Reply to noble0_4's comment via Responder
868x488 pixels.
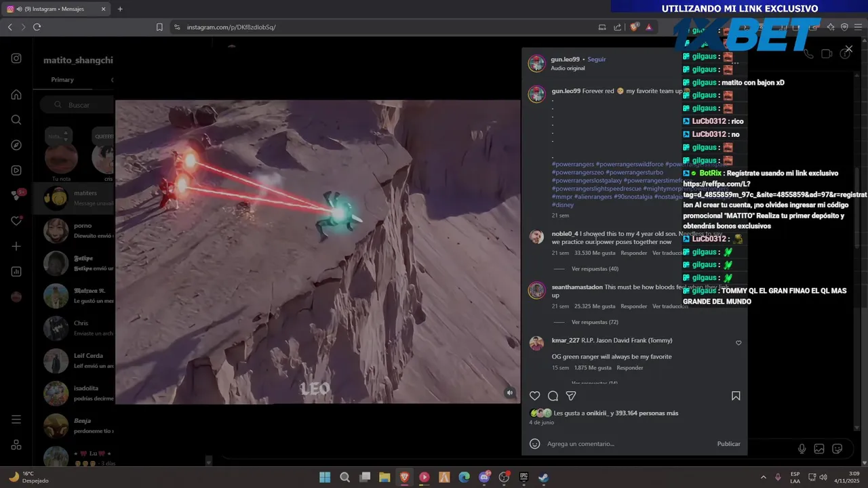[x=634, y=253]
